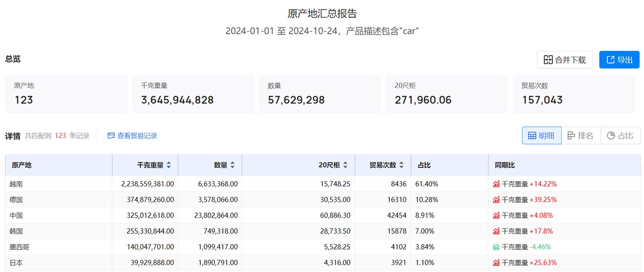The image size is (644, 272).
Task: Select the 千克重量 summary card
Action: 193,94
